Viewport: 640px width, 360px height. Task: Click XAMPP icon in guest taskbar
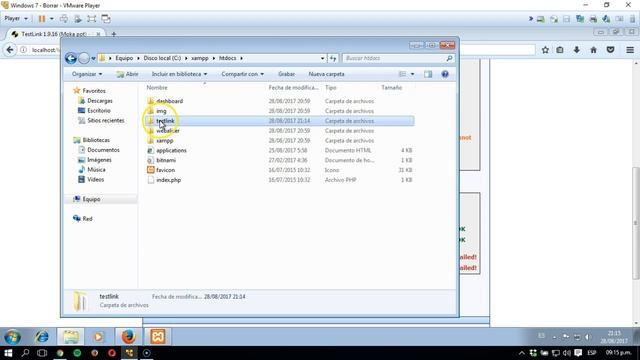click(158, 337)
